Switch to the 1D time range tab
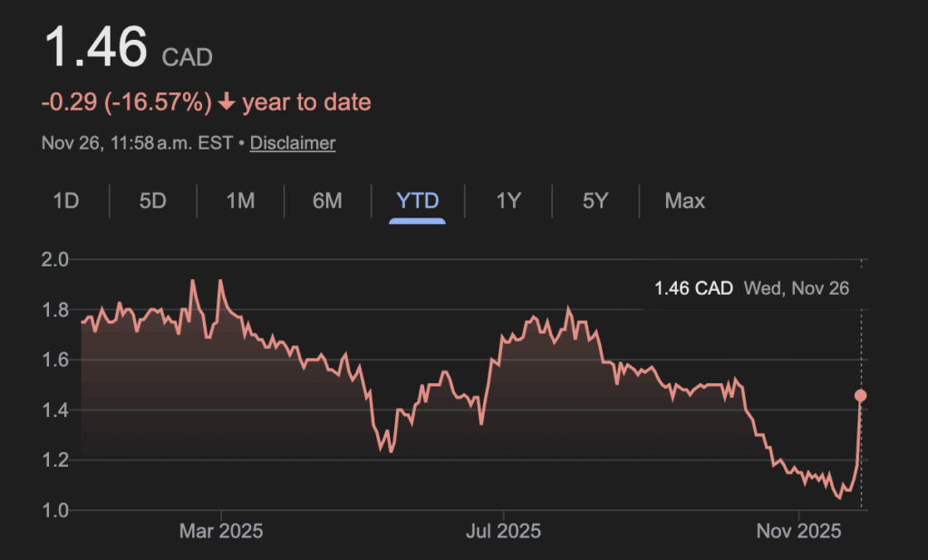 point(66,200)
